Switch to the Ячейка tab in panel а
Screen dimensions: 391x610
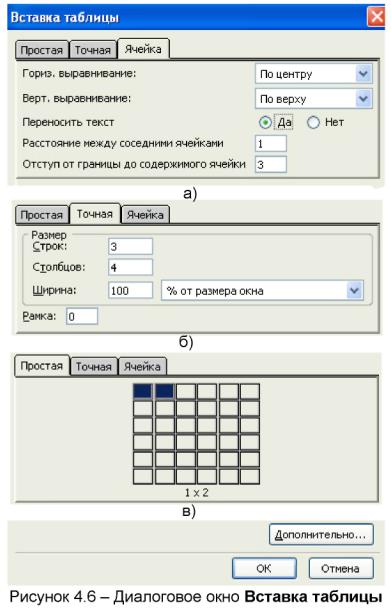pyautogui.click(x=143, y=49)
